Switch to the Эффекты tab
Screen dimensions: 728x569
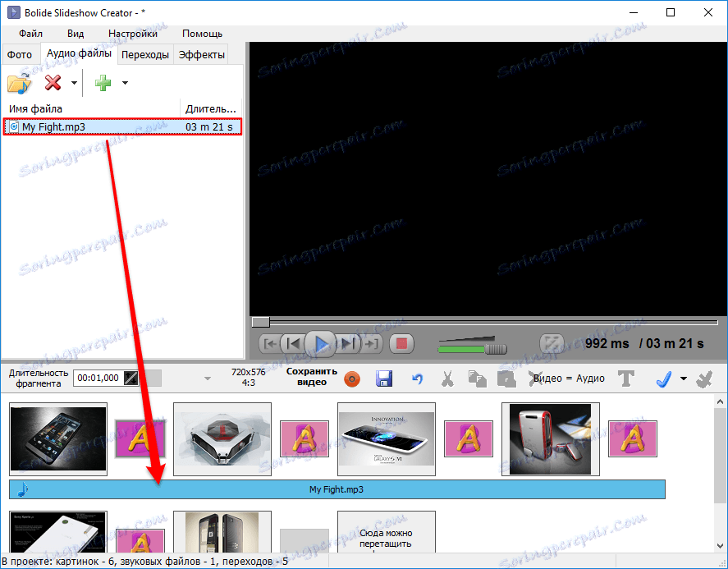pyautogui.click(x=201, y=53)
